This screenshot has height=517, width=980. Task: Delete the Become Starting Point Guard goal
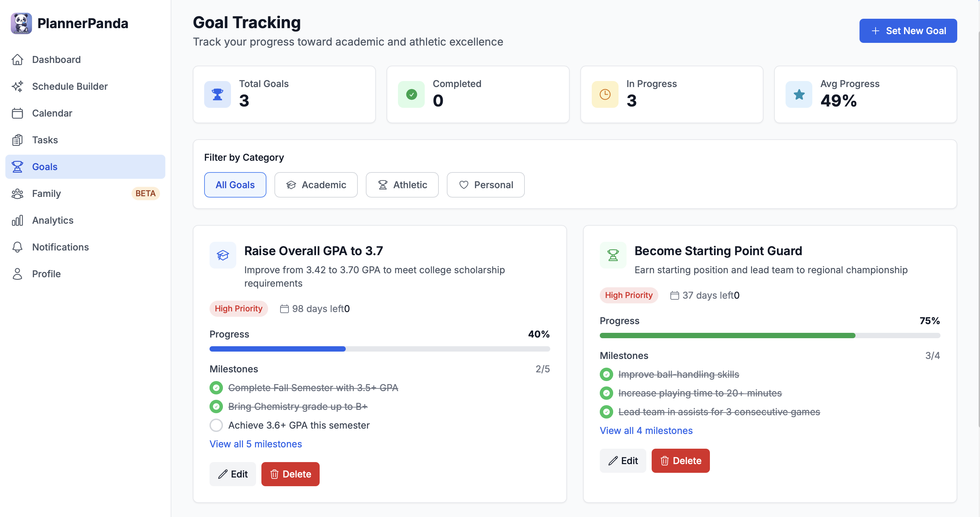(x=680, y=461)
